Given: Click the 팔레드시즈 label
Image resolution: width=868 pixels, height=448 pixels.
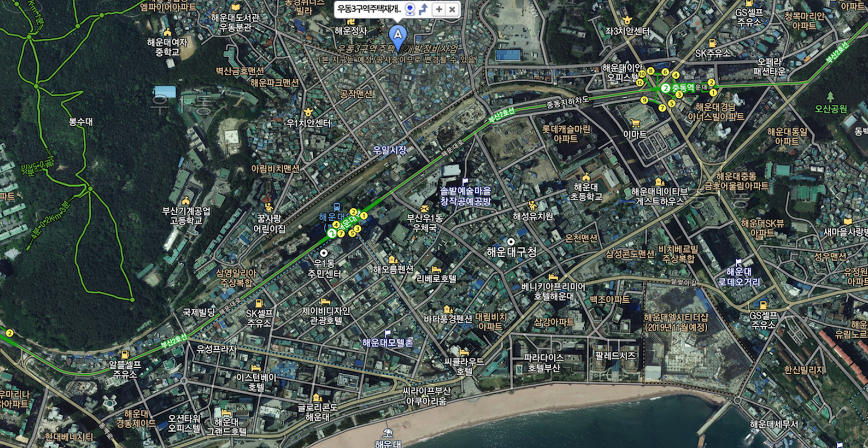Looking at the screenshot, I should 615,356.
